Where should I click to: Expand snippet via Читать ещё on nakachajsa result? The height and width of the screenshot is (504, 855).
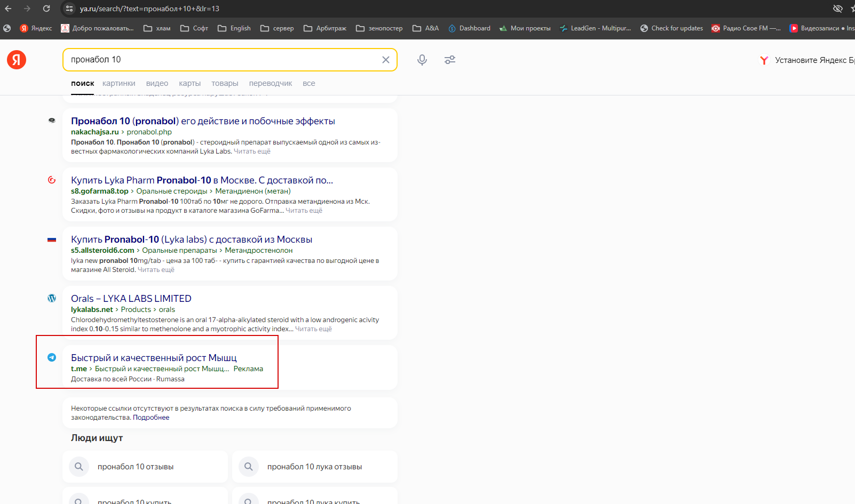(252, 151)
